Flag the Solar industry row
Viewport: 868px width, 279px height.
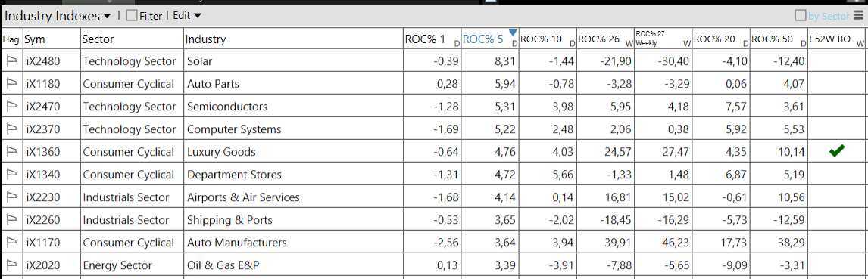[x=11, y=61]
